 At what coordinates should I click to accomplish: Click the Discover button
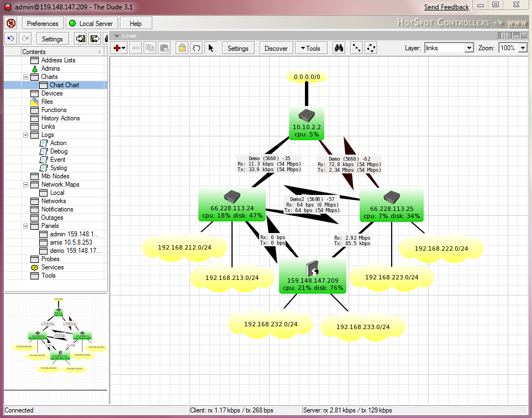(276, 48)
